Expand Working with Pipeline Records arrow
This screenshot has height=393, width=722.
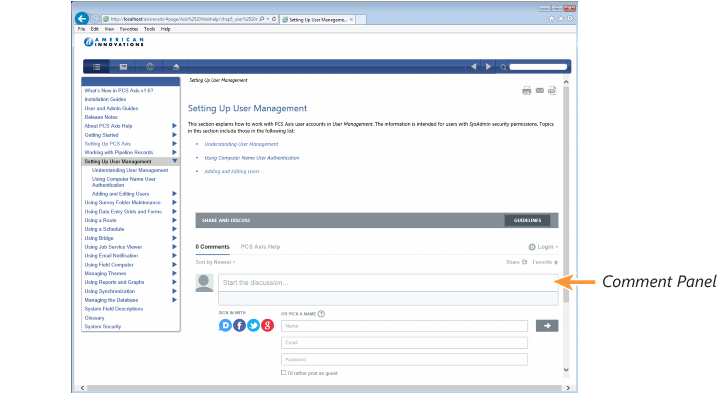pyautogui.click(x=175, y=153)
